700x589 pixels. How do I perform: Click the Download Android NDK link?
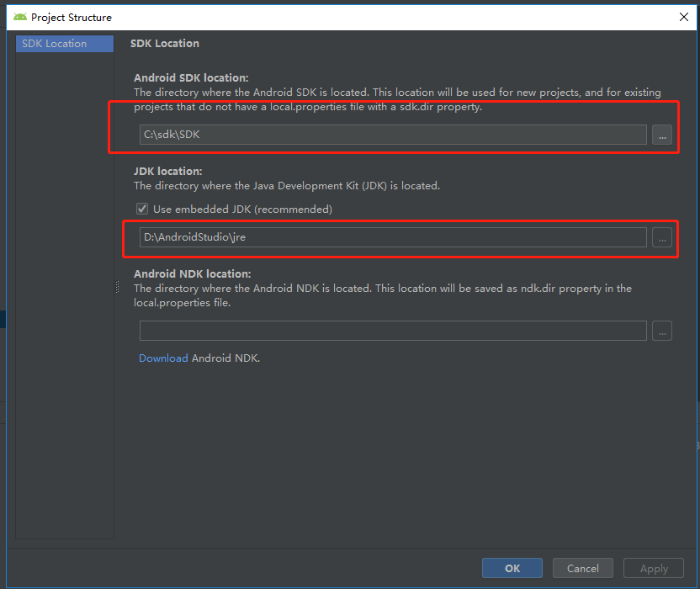[x=163, y=358]
